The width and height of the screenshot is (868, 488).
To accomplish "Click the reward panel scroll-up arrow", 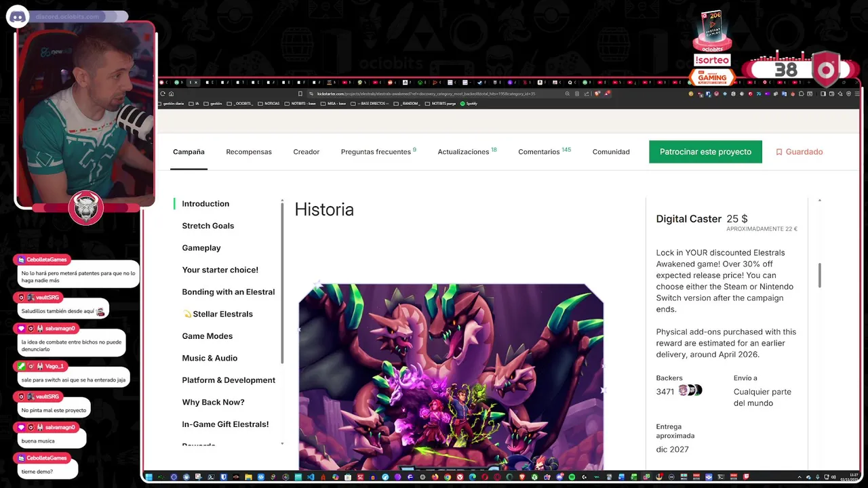I will [x=820, y=201].
